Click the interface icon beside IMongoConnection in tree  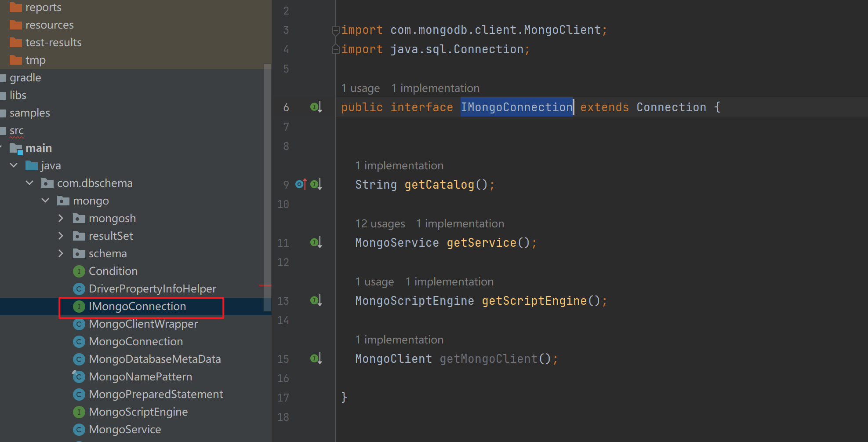(79, 307)
